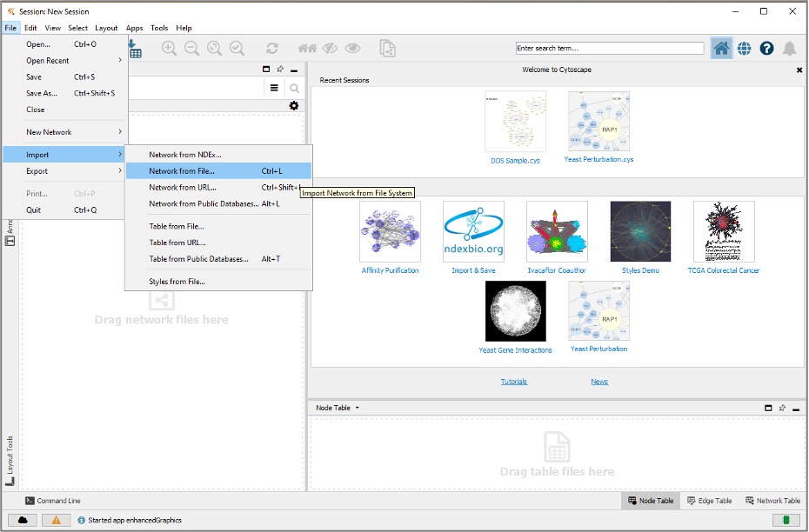The height and width of the screenshot is (532, 809).
Task: Open the Command Line button
Action: pos(53,501)
